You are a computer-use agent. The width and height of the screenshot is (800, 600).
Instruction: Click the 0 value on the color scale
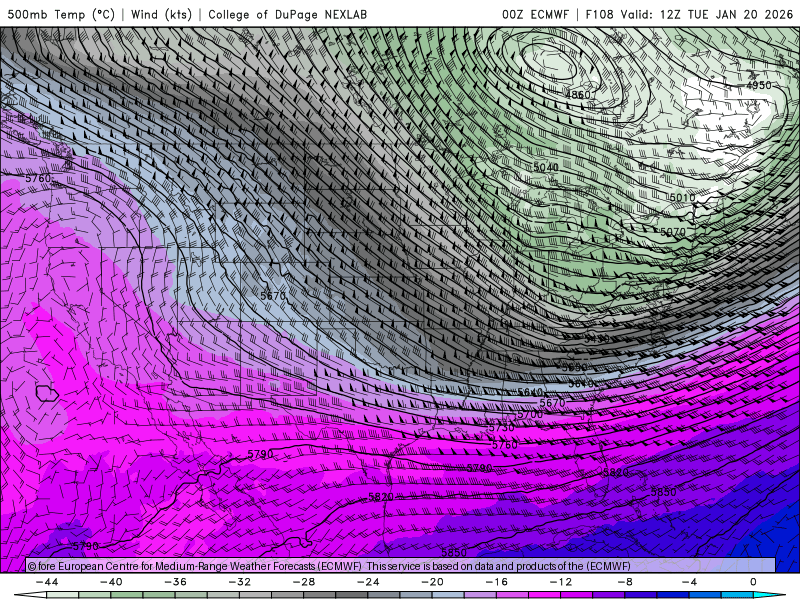click(754, 582)
